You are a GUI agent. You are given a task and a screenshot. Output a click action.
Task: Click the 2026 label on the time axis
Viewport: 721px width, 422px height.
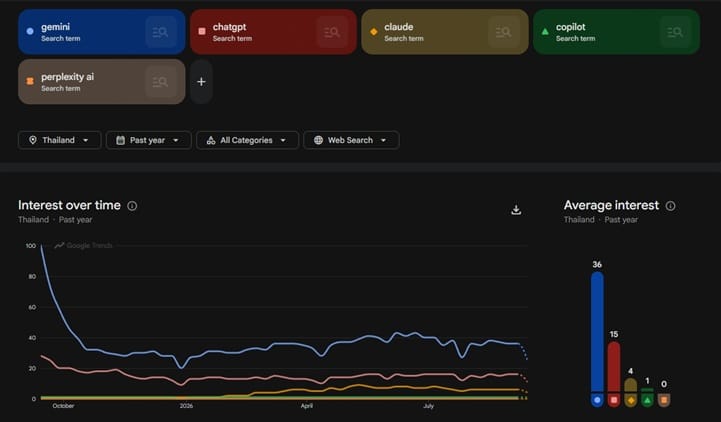tap(186, 406)
